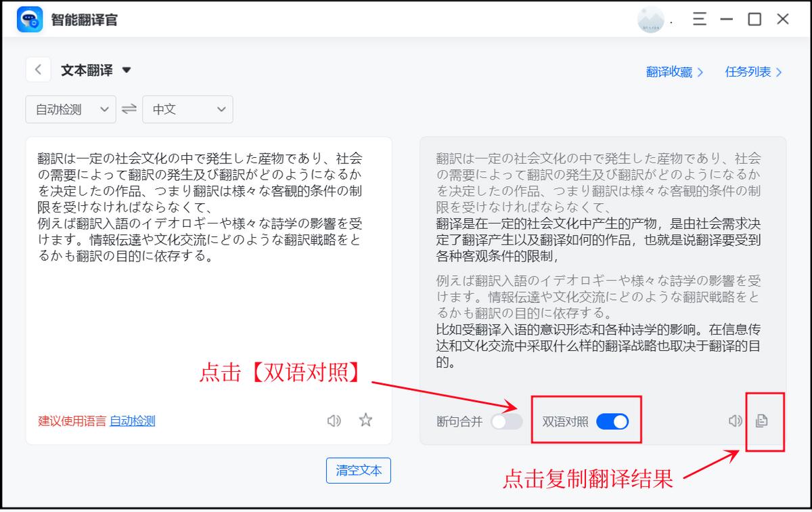The image size is (812, 512).
Task: Play the source text with the speaker icon
Action: pyautogui.click(x=333, y=421)
